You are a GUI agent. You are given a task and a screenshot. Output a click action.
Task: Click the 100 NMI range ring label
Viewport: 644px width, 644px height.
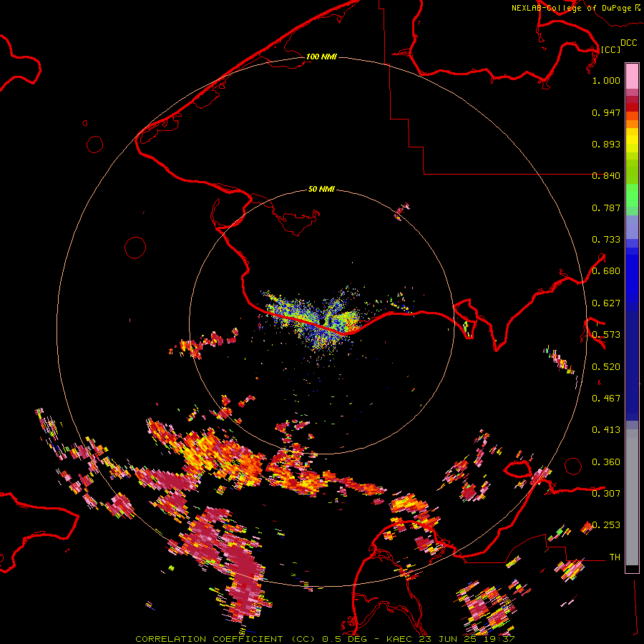coord(321,57)
